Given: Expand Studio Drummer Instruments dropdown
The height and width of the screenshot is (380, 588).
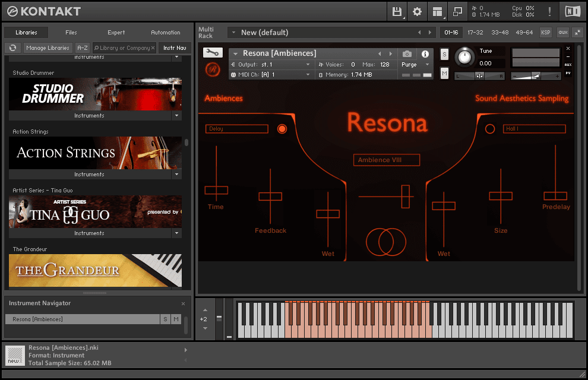Looking at the screenshot, I should (x=176, y=116).
